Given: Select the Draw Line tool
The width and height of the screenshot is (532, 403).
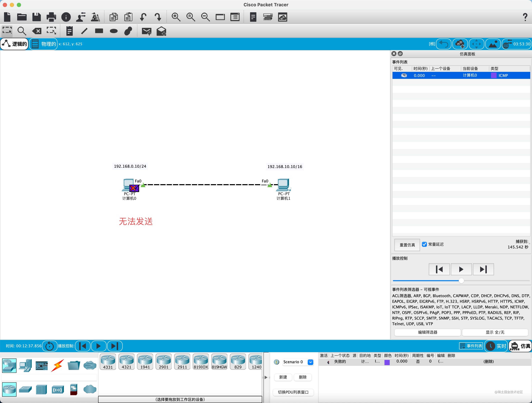Looking at the screenshot, I should pos(84,31).
